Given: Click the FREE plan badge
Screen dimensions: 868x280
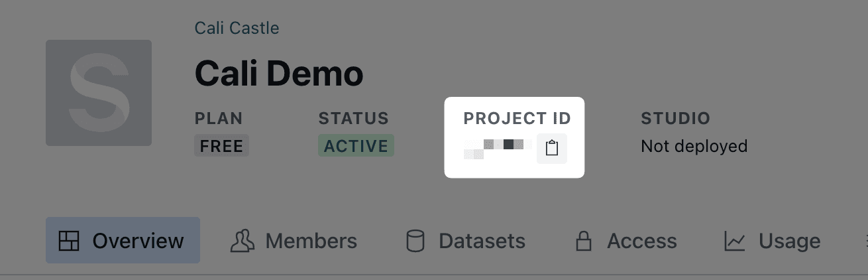Looking at the screenshot, I should pyautogui.click(x=221, y=146).
